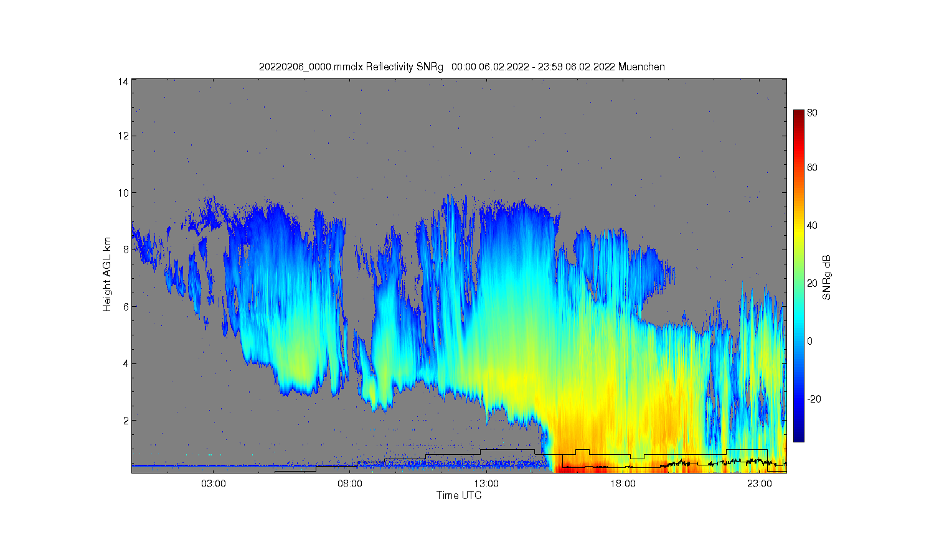Click the 8 km height tick label
Image resolution: width=934 pixels, height=560 pixels.
point(126,250)
